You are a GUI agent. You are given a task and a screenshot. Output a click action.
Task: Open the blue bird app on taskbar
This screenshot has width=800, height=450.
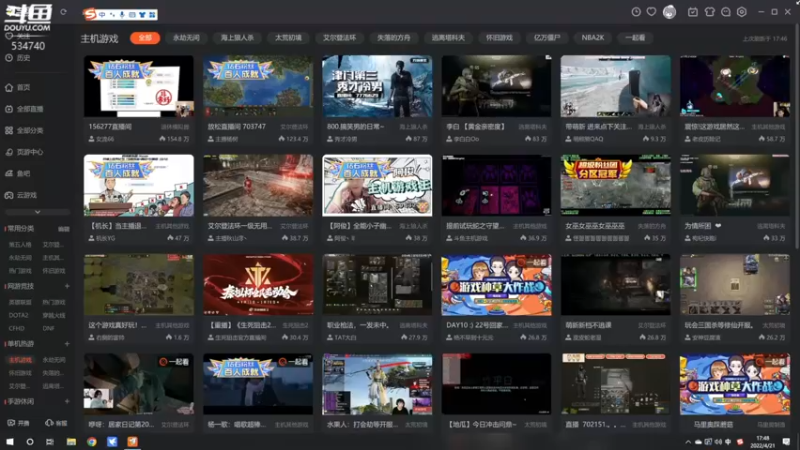coord(112,442)
